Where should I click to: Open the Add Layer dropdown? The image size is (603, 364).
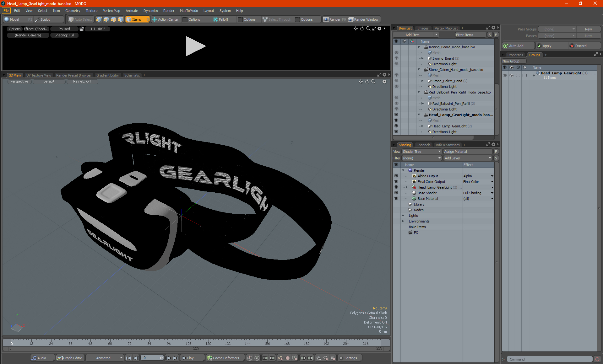[x=468, y=158]
